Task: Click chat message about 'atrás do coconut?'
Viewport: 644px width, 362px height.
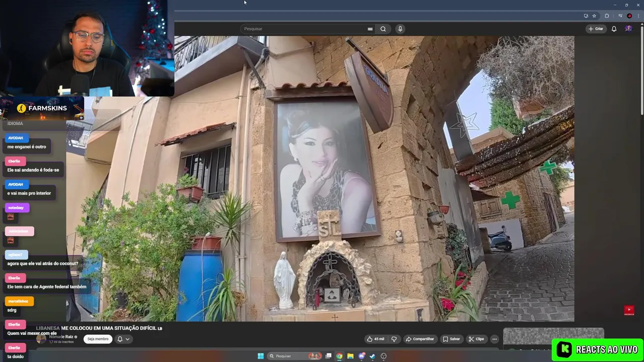Action: click(x=43, y=263)
